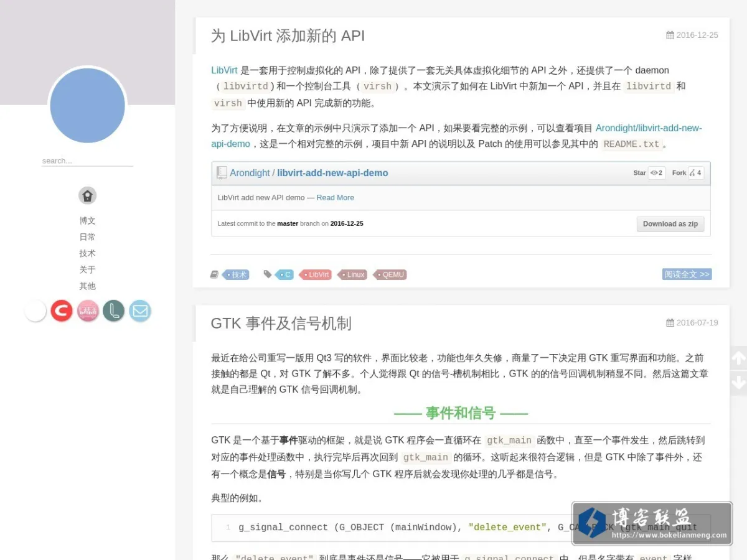Click the Star count 2 badge

pos(657,172)
